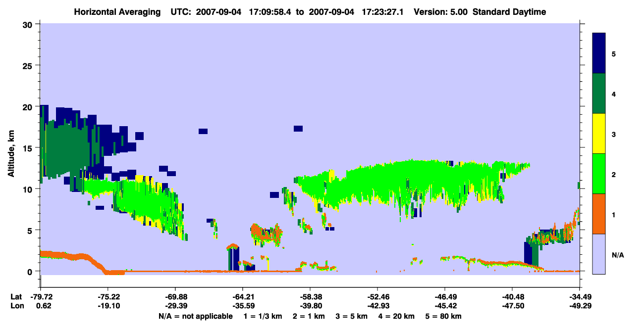Click latitude value -79.72
This screenshot has height=330, width=644.
41,297
